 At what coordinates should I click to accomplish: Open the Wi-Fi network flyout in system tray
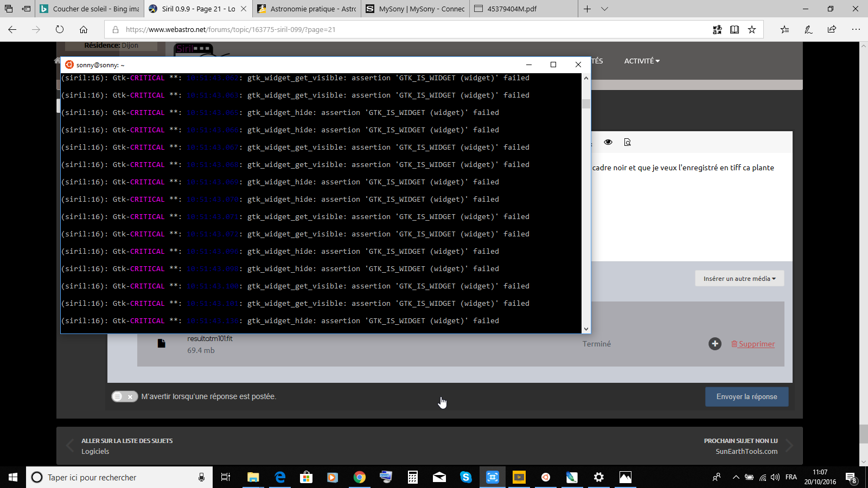(762, 477)
